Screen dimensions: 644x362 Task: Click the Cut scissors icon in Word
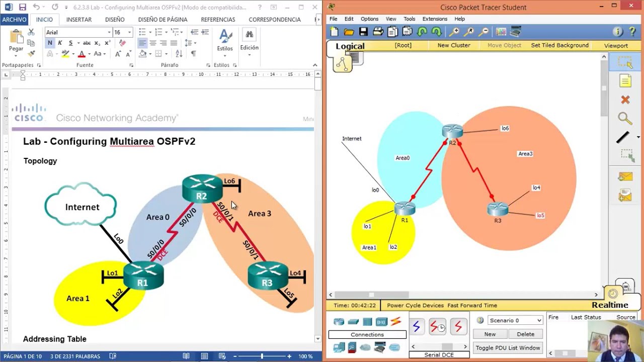coord(31,32)
